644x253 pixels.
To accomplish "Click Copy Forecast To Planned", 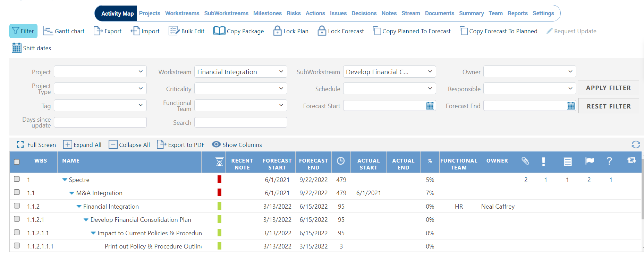I will tap(499, 31).
